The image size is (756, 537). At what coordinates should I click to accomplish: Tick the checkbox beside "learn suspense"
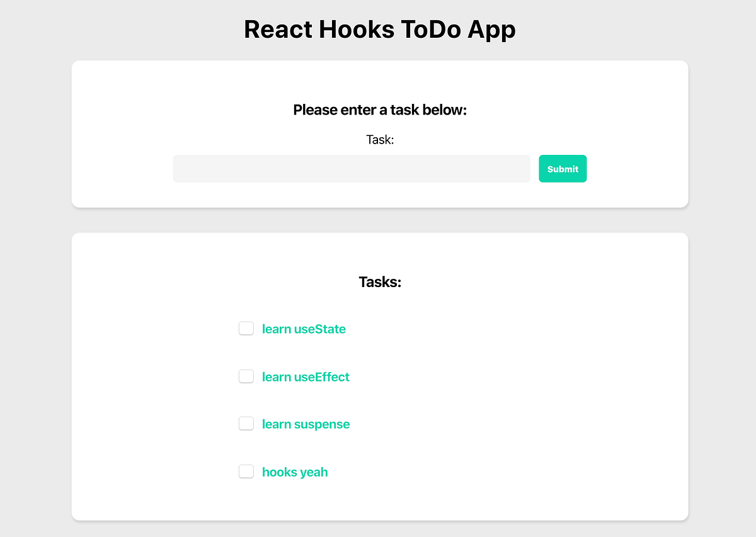[246, 423]
